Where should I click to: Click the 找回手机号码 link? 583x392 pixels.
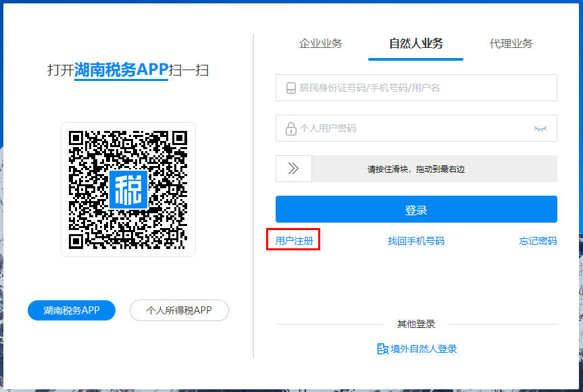point(416,241)
